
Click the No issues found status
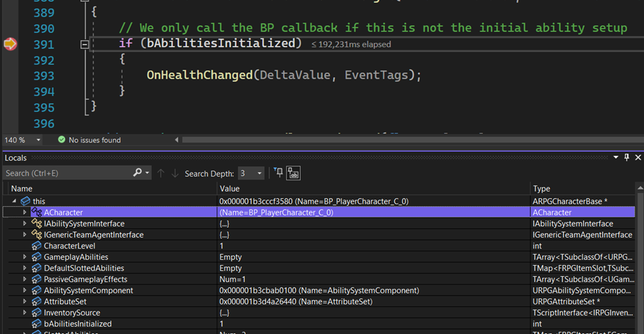95,140
